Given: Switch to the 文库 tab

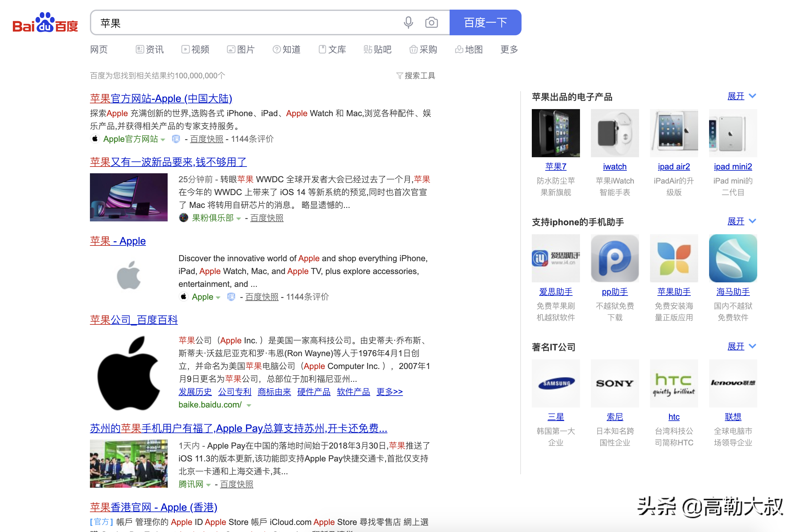Looking at the screenshot, I should [x=332, y=49].
